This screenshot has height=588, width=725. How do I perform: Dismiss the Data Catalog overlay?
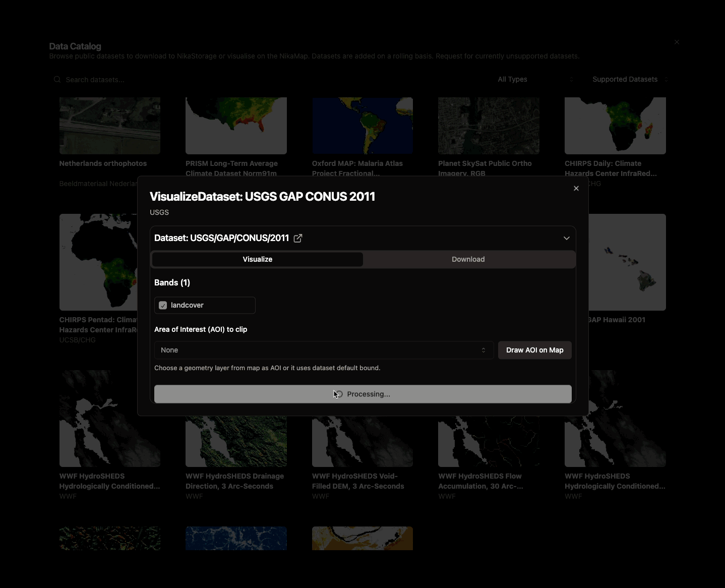[676, 42]
